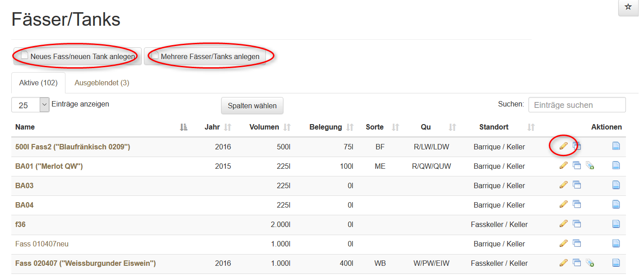Bookmark page with the star button

click(x=628, y=7)
